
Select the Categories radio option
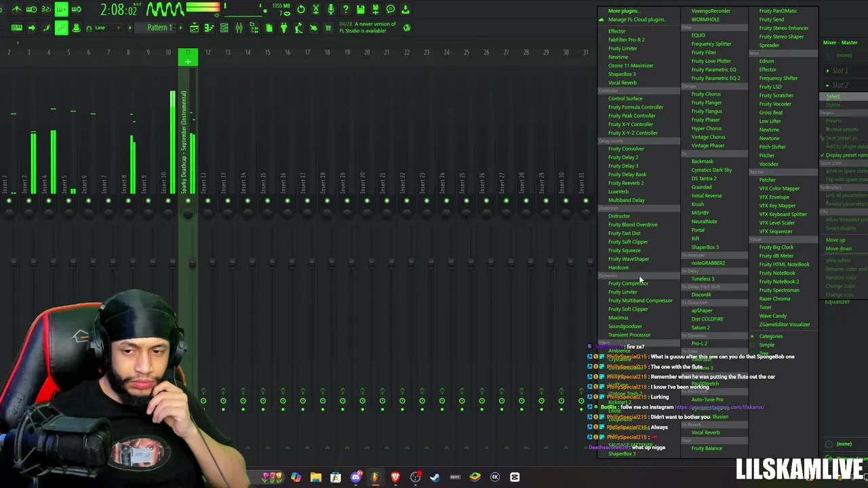point(770,336)
